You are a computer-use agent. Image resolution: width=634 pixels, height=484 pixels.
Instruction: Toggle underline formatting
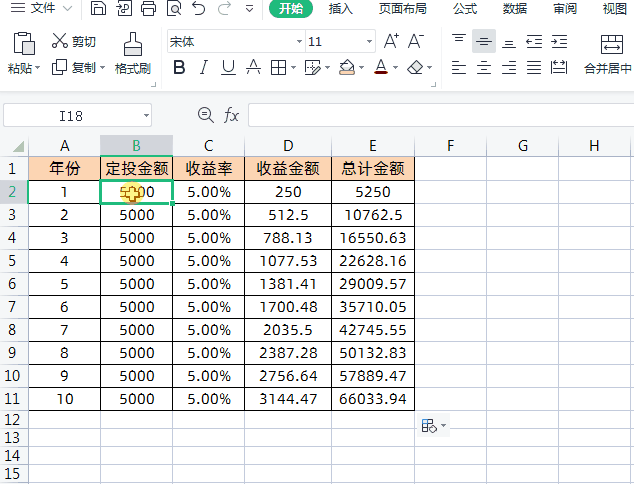(x=228, y=67)
